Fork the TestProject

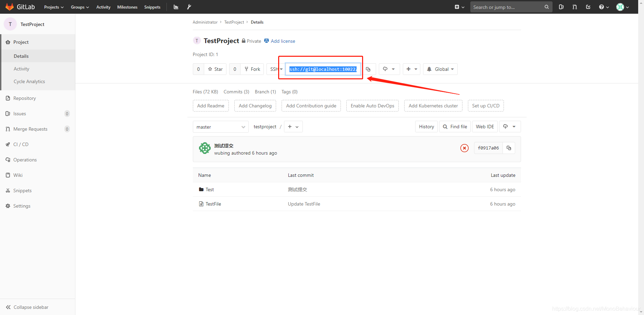tap(252, 69)
